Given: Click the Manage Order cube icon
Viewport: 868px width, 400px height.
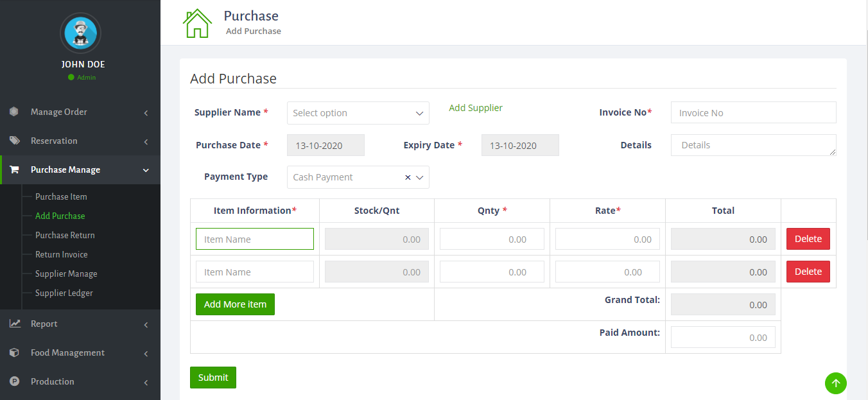Looking at the screenshot, I should coord(14,112).
